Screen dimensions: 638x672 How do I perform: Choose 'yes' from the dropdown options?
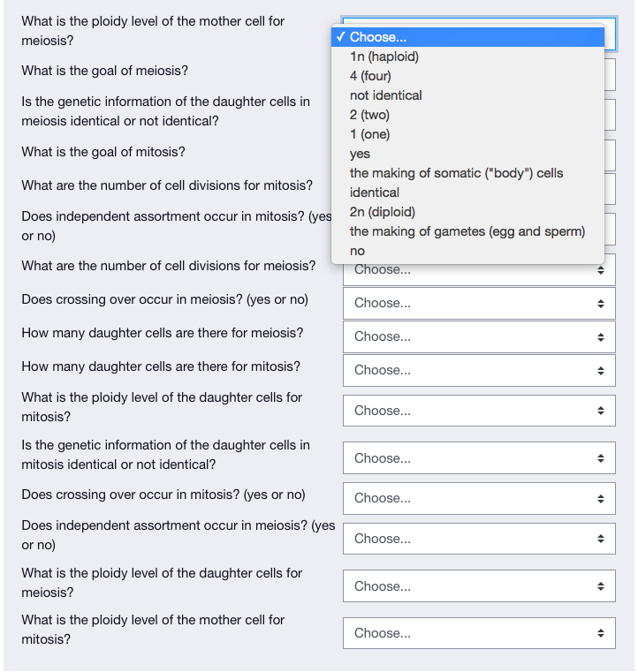point(467,154)
